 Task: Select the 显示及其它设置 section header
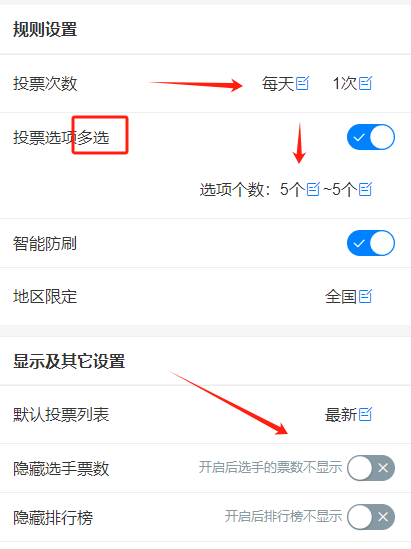(69, 361)
